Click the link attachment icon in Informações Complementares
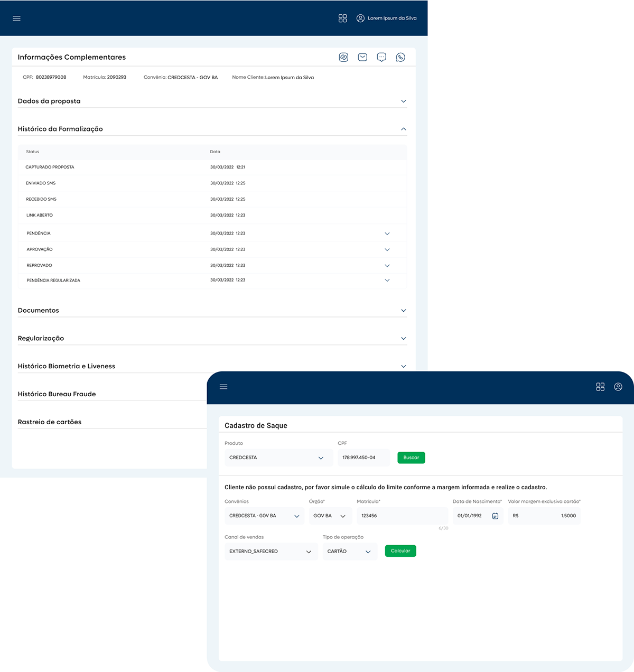This screenshot has width=634, height=672. pyautogui.click(x=343, y=57)
